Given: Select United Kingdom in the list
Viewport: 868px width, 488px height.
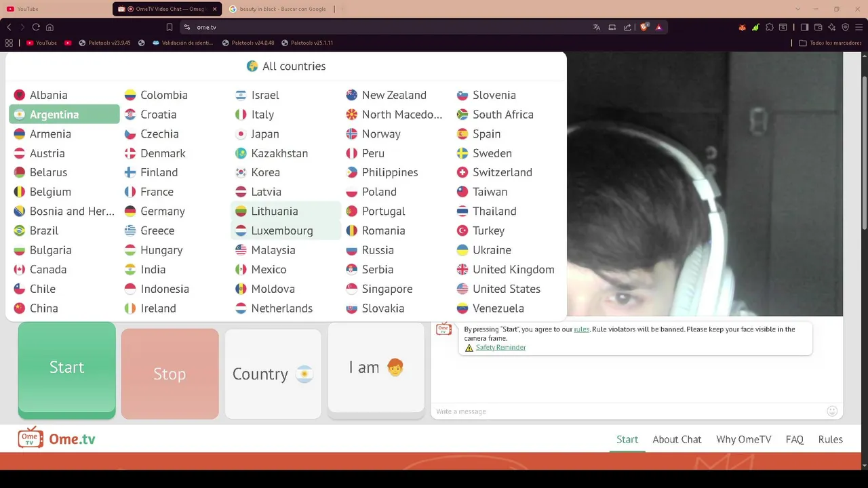Looking at the screenshot, I should coord(507,270).
